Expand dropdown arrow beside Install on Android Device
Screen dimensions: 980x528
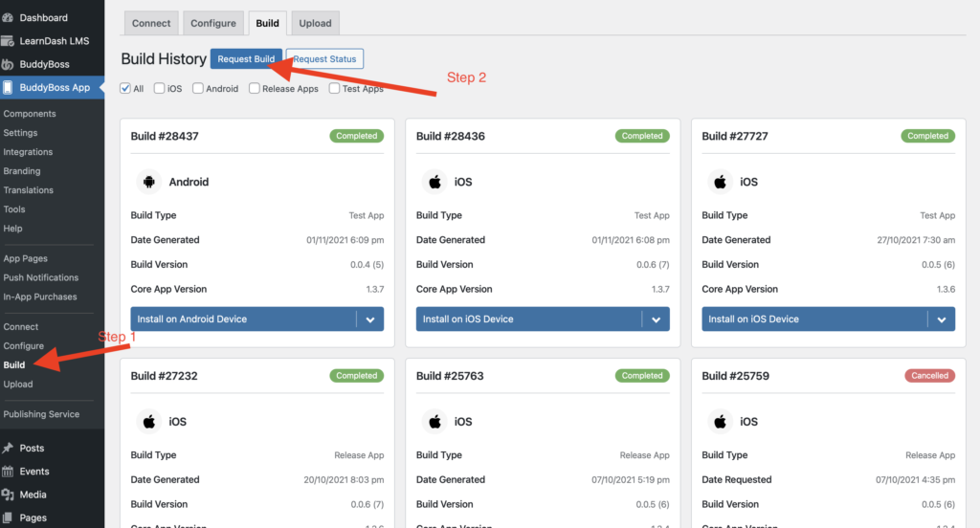point(370,319)
